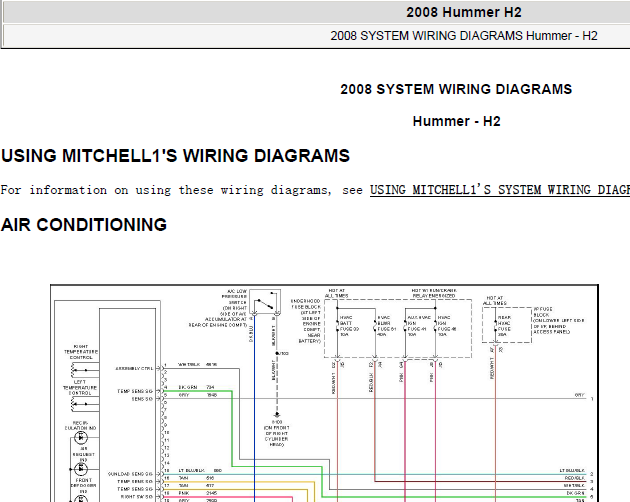Click the 'I/P FUSE BLOCK' description label

click(x=559, y=320)
